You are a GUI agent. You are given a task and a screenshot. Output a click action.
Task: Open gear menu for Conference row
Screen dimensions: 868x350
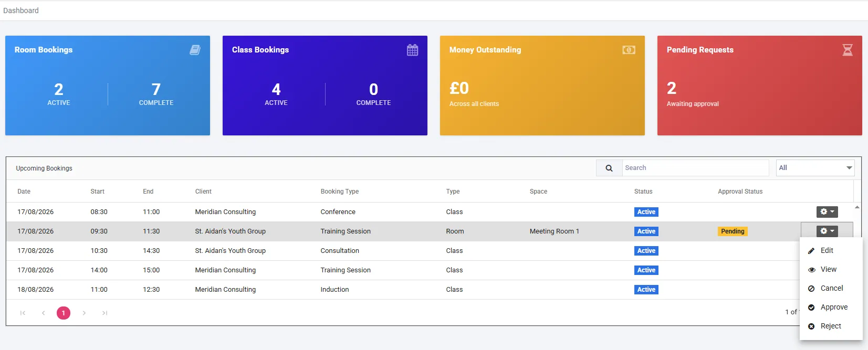coord(827,212)
